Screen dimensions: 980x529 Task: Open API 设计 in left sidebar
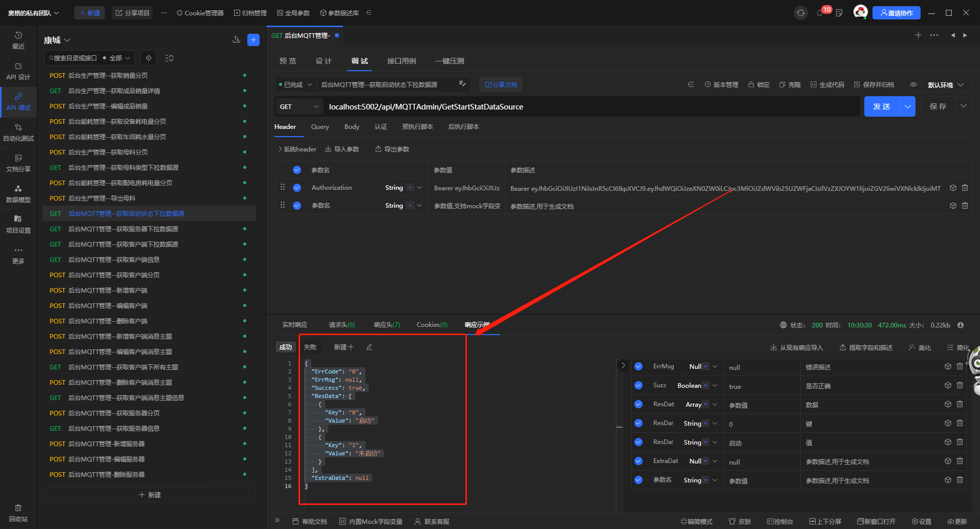pyautogui.click(x=18, y=71)
